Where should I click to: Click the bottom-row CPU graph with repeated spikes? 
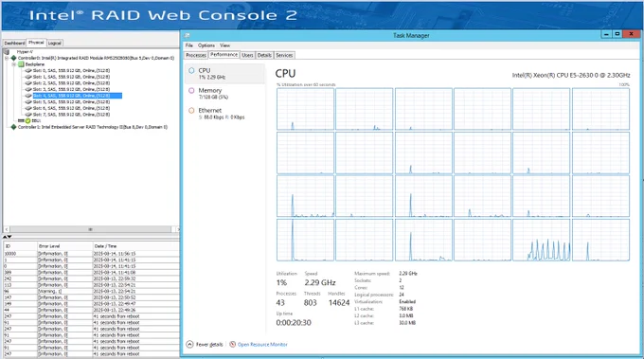pyautogui.click(x=542, y=240)
